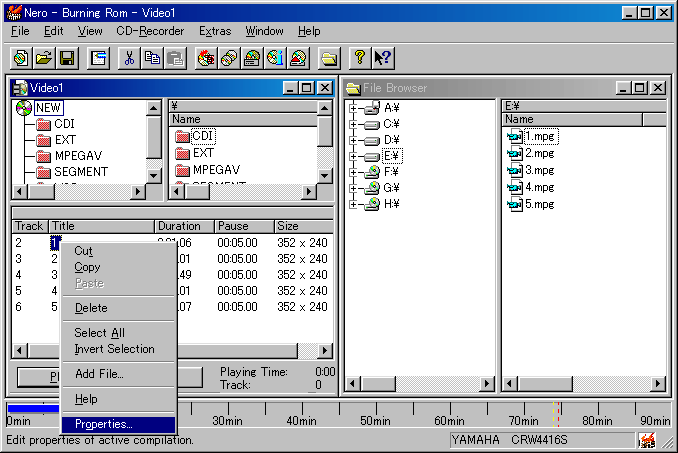This screenshot has width=678, height=453.
Task: Click the Choose Recorder toolbar icon
Action: coord(252,58)
